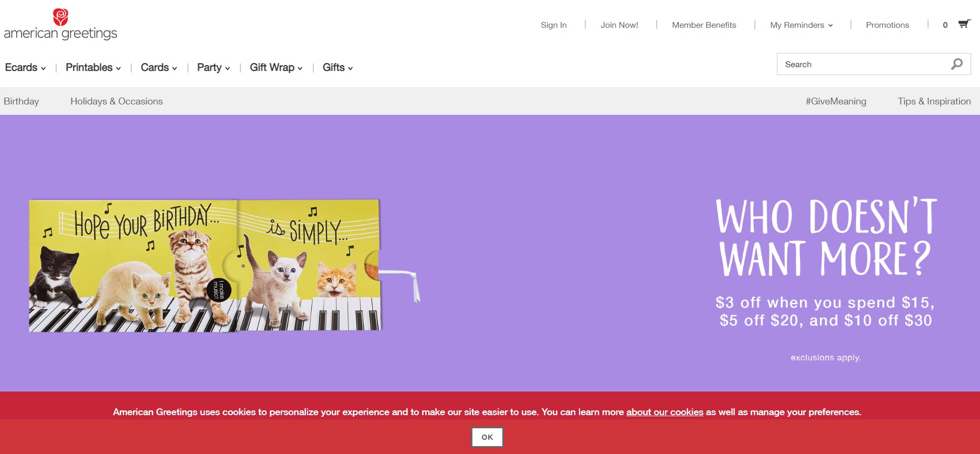Click the "exclusions apply." text
Image resolution: width=980 pixels, height=454 pixels.
click(826, 357)
